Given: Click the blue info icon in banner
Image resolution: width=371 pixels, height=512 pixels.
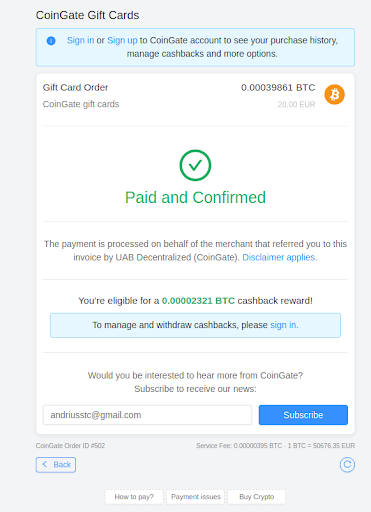Looking at the screenshot, I should [x=51, y=41].
